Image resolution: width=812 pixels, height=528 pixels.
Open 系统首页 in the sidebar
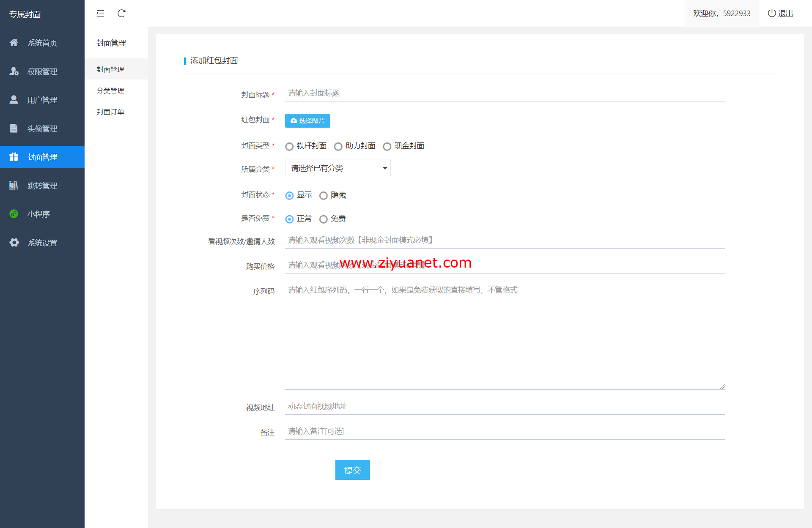click(x=42, y=43)
